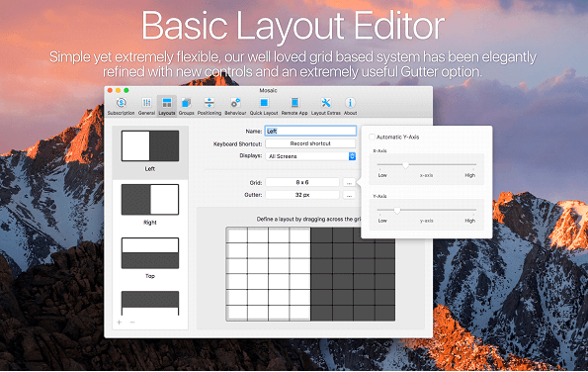Open the Positioning settings icon

point(210,106)
